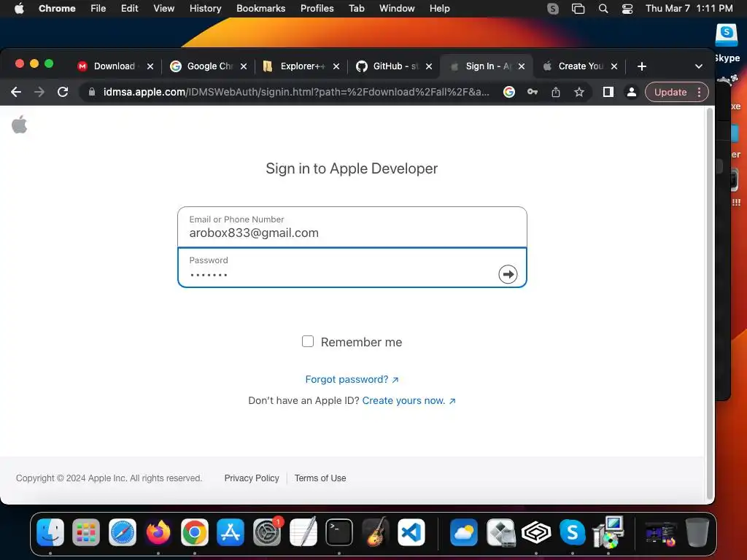Launch Firefox from the Dock
The height and width of the screenshot is (560, 747).
[x=158, y=532]
